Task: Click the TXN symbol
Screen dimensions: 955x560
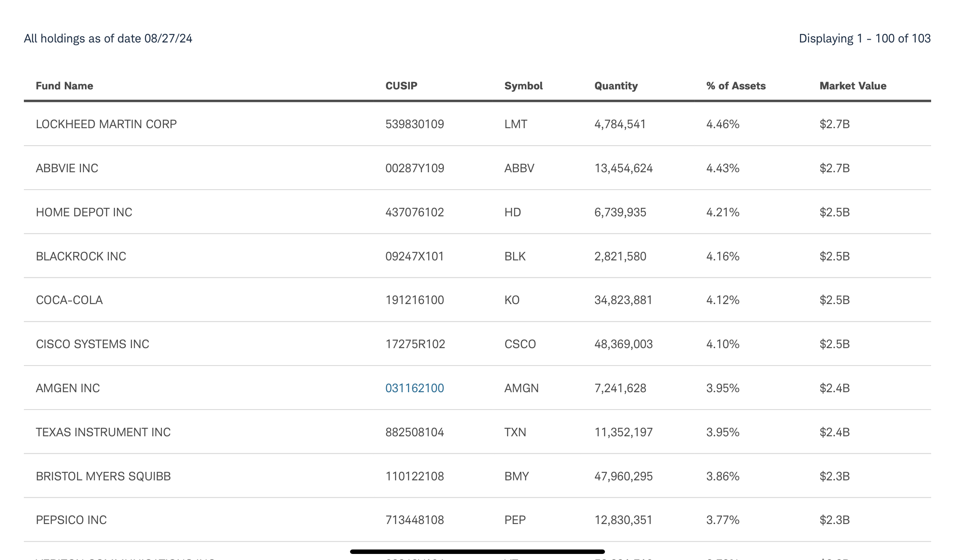Action: (515, 432)
